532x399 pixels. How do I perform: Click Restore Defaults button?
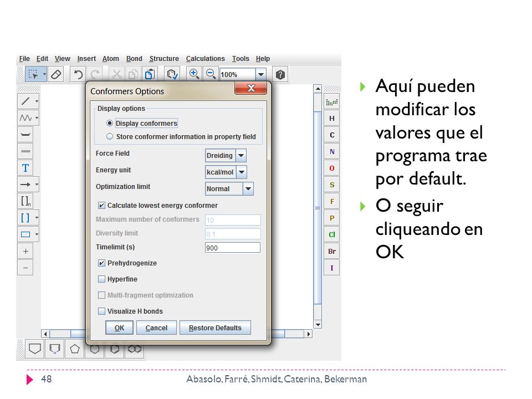pyautogui.click(x=215, y=328)
